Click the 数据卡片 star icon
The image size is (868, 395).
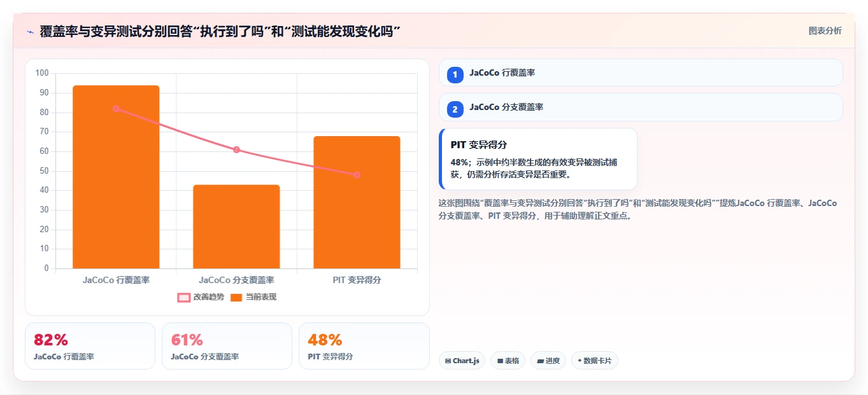coord(580,361)
